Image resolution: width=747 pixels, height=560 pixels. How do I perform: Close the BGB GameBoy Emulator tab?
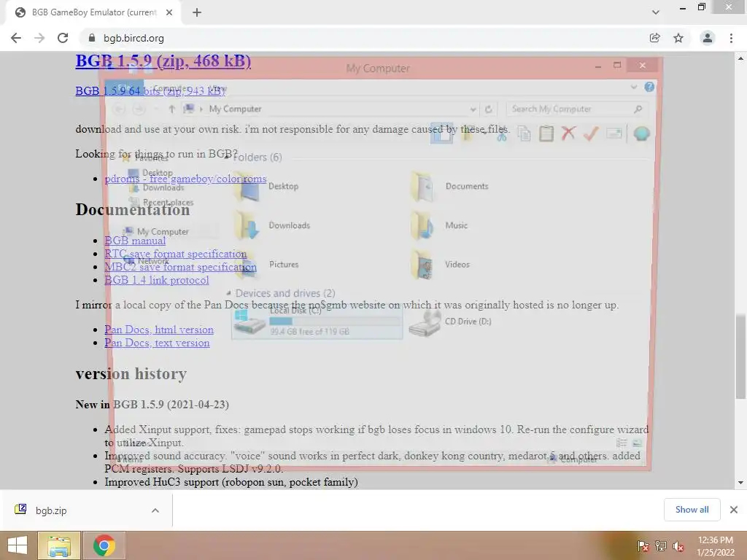(169, 12)
